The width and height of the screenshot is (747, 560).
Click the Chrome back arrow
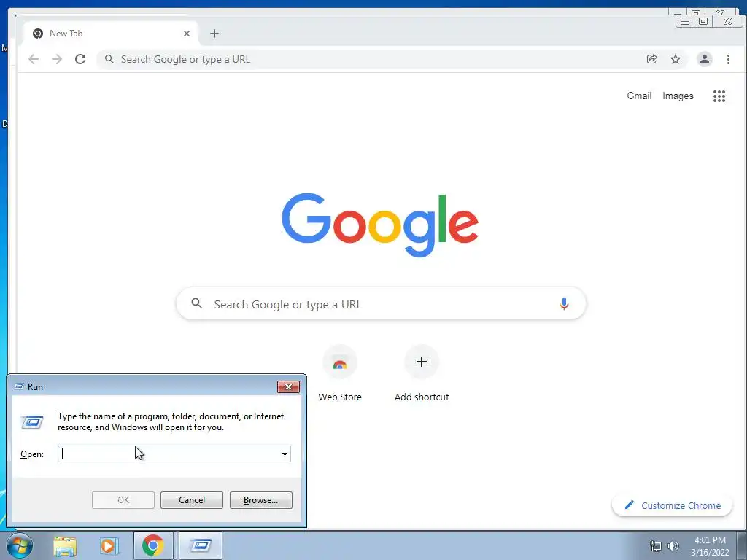point(34,59)
